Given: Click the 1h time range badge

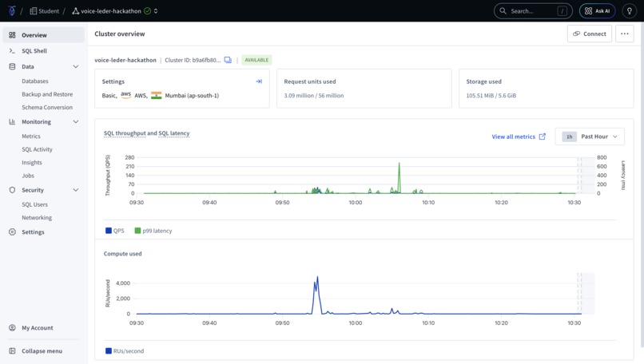Looking at the screenshot, I should [569, 136].
